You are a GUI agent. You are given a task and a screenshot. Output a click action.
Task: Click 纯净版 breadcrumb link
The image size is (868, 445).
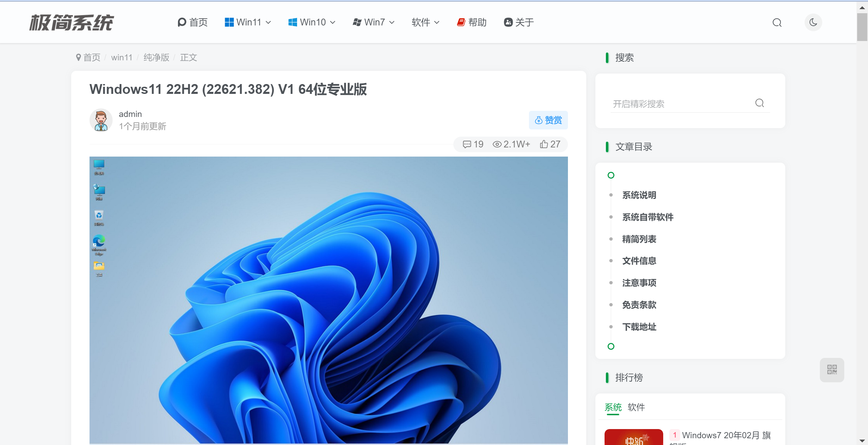156,58
